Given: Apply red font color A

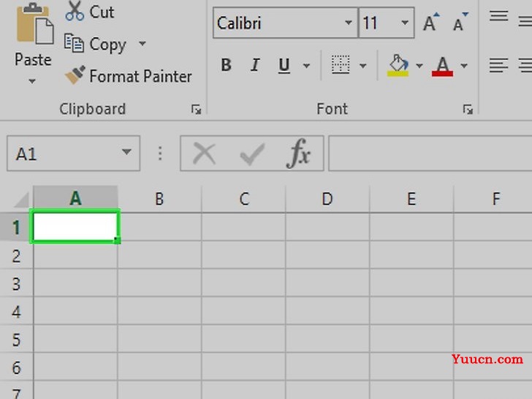Looking at the screenshot, I should [x=442, y=66].
